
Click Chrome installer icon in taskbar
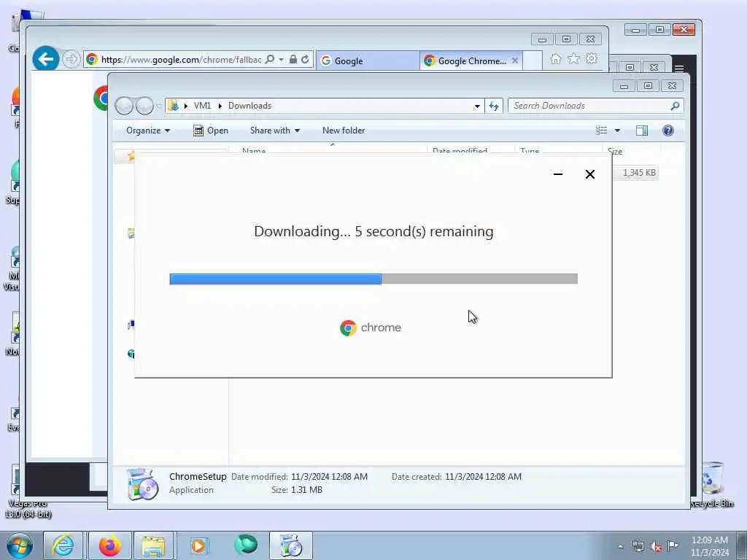290,545
